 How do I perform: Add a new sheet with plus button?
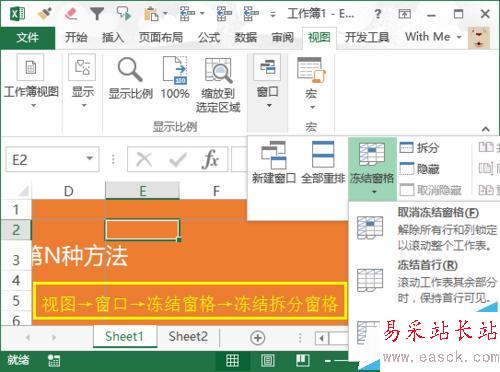point(257,338)
